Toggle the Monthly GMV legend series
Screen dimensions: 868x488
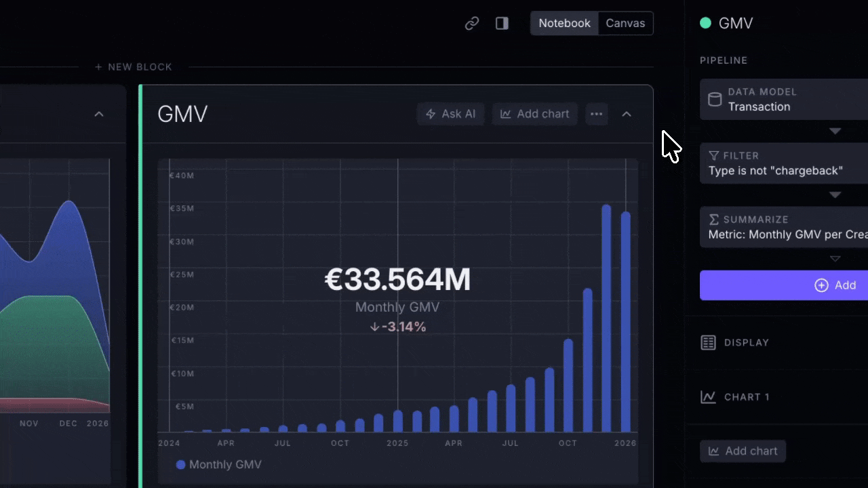pyautogui.click(x=218, y=464)
